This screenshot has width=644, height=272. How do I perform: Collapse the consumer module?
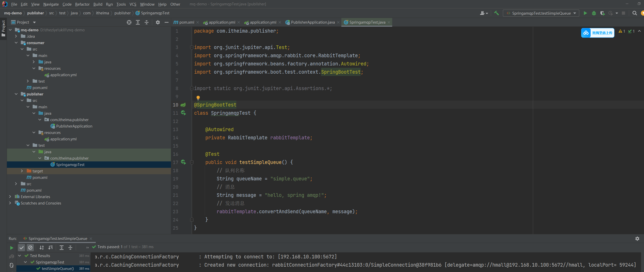(16, 43)
